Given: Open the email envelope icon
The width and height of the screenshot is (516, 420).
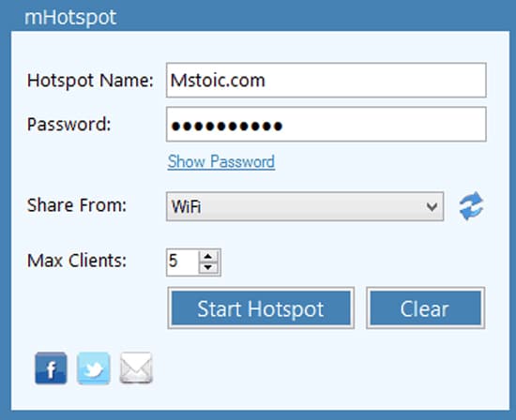Looking at the screenshot, I should 136,368.
